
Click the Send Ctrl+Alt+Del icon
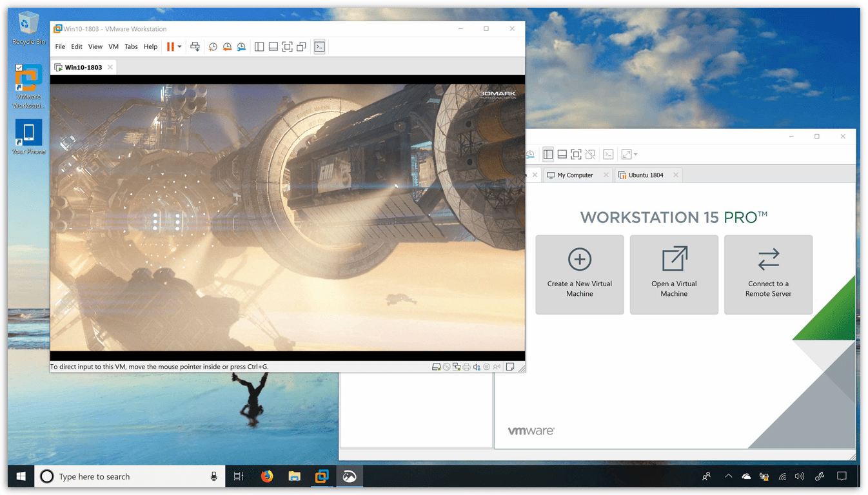coord(195,46)
